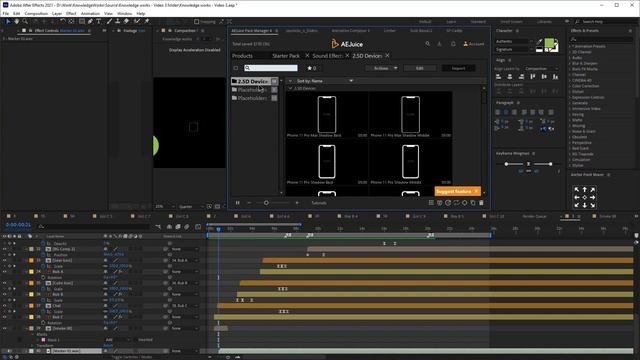The width and height of the screenshot is (640, 360).
Task: Hide the [Gear Icon] layer eye
Action: (4, 260)
